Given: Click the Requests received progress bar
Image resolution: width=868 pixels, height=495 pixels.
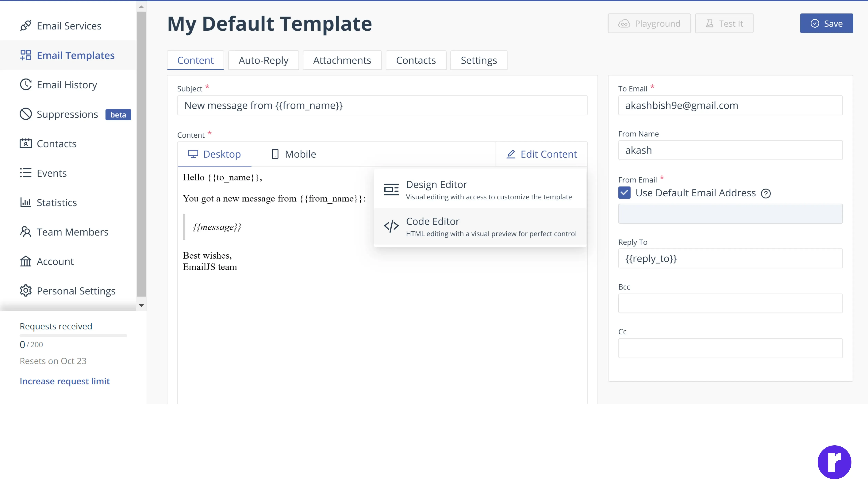Looking at the screenshot, I should [73, 336].
